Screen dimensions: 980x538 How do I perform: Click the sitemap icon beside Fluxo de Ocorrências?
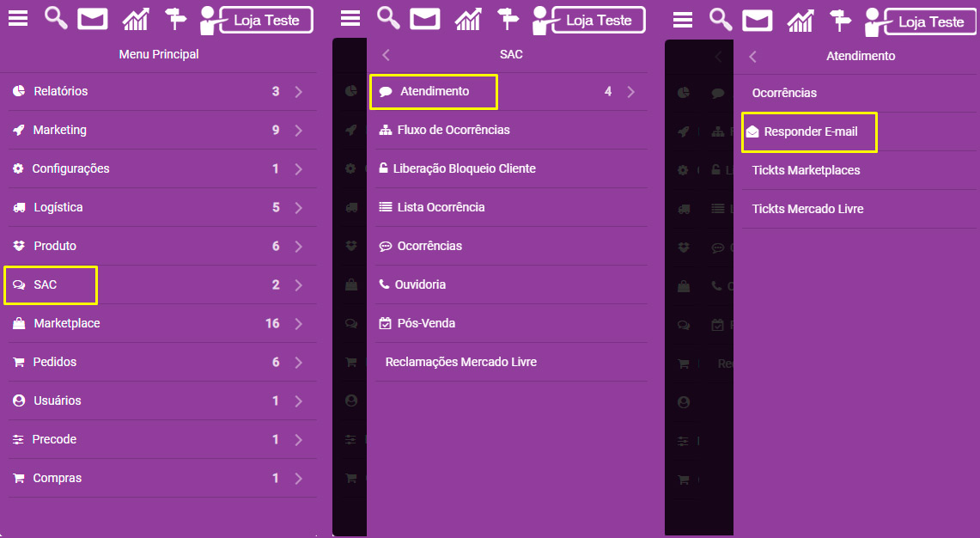point(386,130)
